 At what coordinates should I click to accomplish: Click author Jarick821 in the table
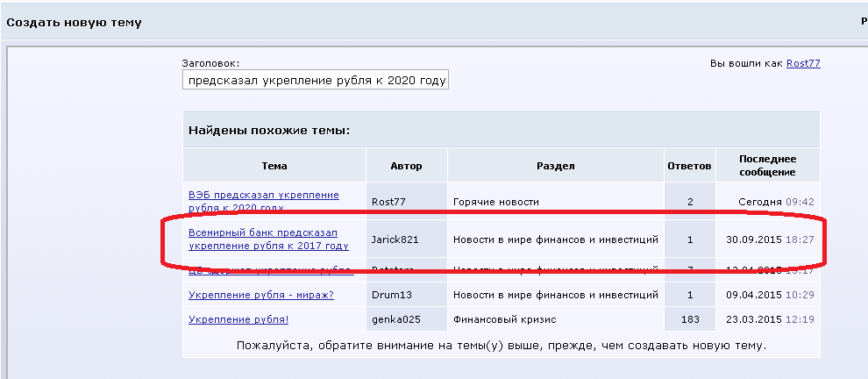(x=396, y=239)
